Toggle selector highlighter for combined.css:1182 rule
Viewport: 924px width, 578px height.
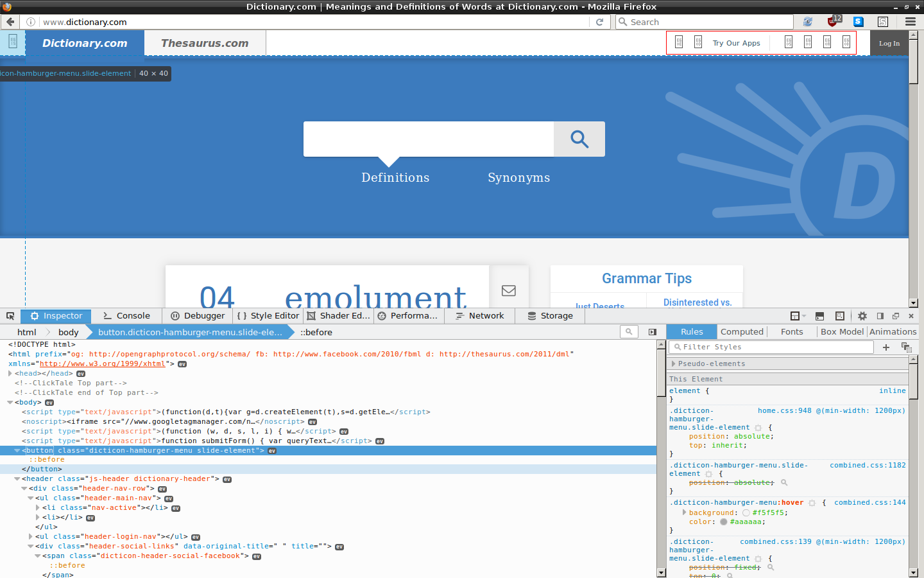point(708,474)
